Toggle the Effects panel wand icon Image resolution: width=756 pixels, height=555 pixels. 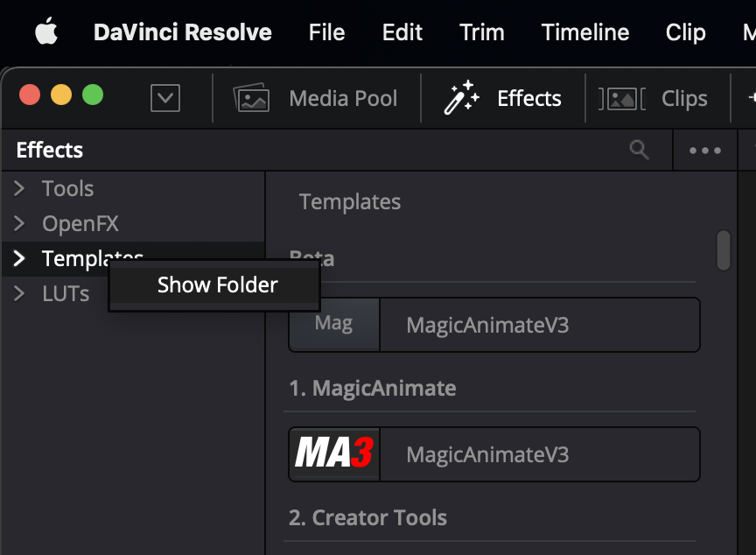click(461, 98)
